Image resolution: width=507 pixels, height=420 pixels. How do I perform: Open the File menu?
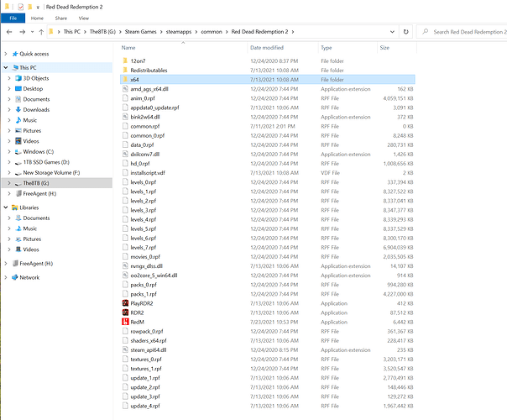pos(13,18)
